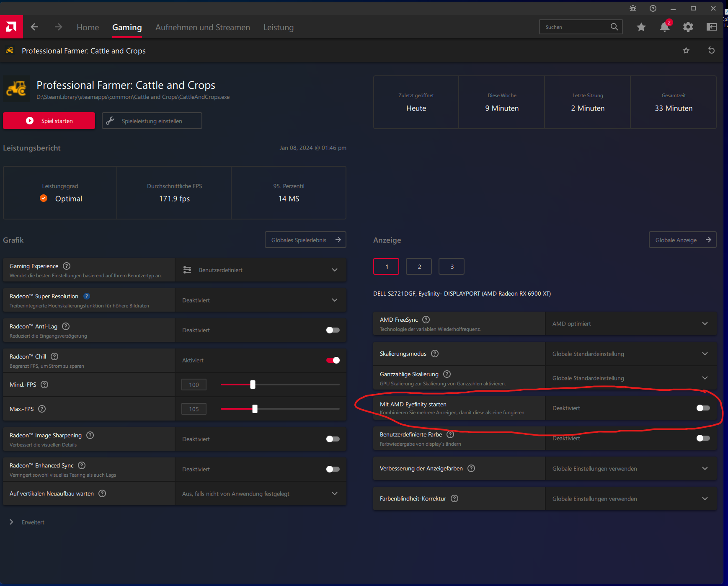
Task: Open settings gear icon
Action: tap(688, 27)
